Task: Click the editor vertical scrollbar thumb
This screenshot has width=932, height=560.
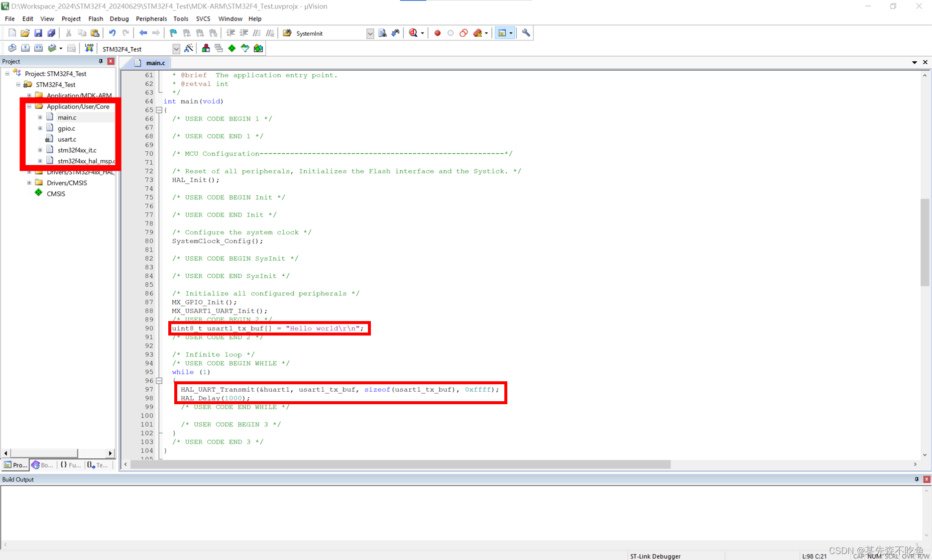Action: 925,242
